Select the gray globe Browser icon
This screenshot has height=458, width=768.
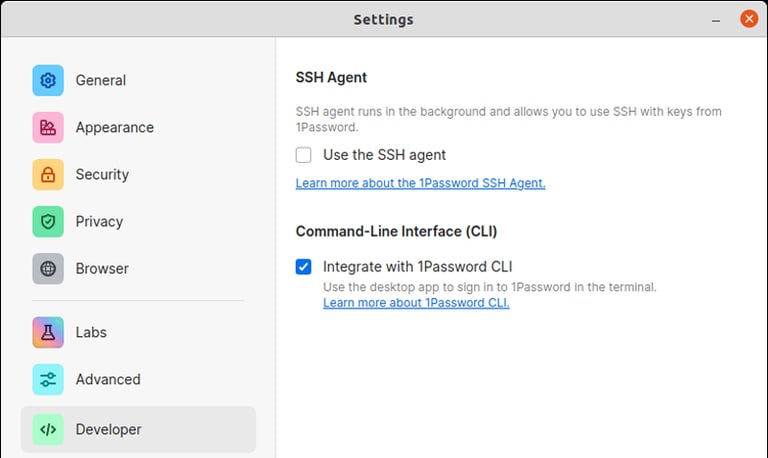pos(48,268)
